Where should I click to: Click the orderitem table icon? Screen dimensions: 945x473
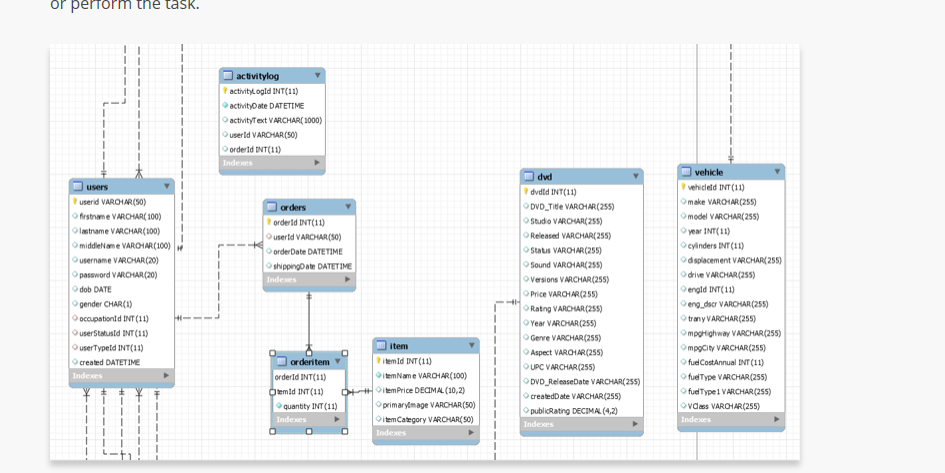[x=281, y=362]
